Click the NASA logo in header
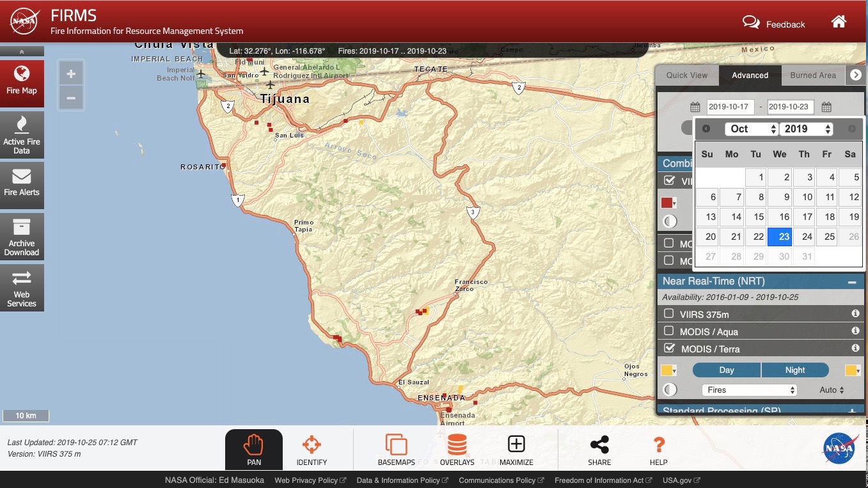 coord(26,21)
